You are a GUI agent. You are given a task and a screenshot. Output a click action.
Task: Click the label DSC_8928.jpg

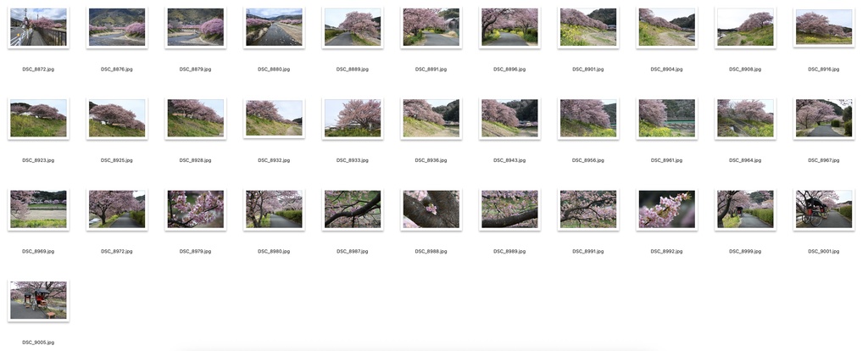pos(196,160)
